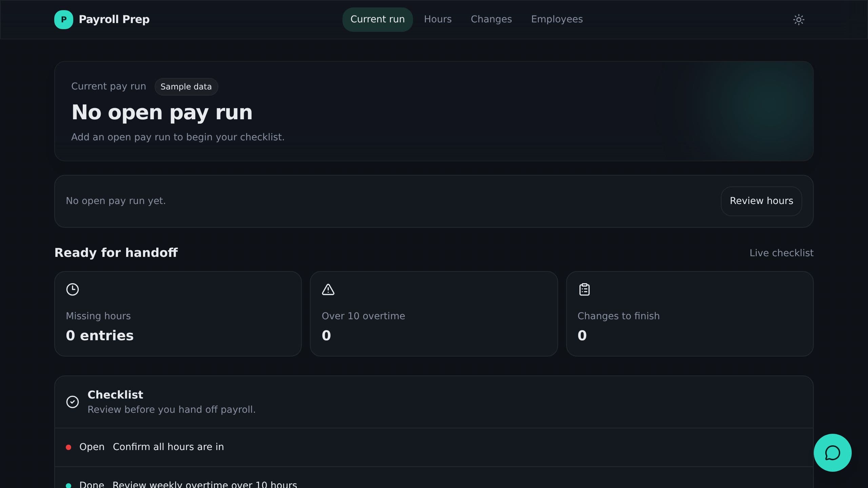The height and width of the screenshot is (488, 868).
Task: Open the Changes tab
Action: pos(491,19)
